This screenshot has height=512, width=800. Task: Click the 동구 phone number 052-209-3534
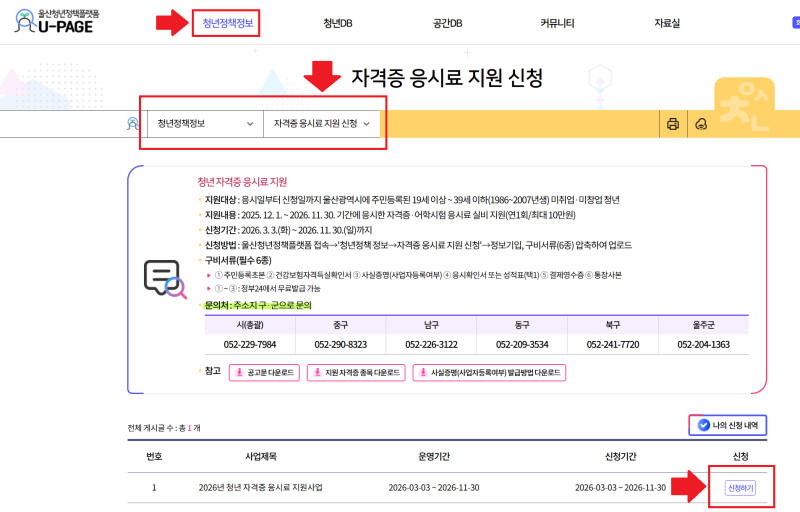522,345
